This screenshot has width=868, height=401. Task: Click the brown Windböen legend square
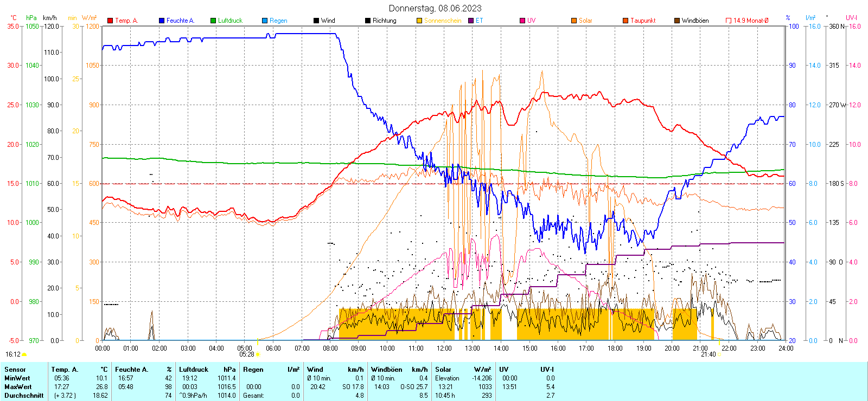tap(677, 21)
